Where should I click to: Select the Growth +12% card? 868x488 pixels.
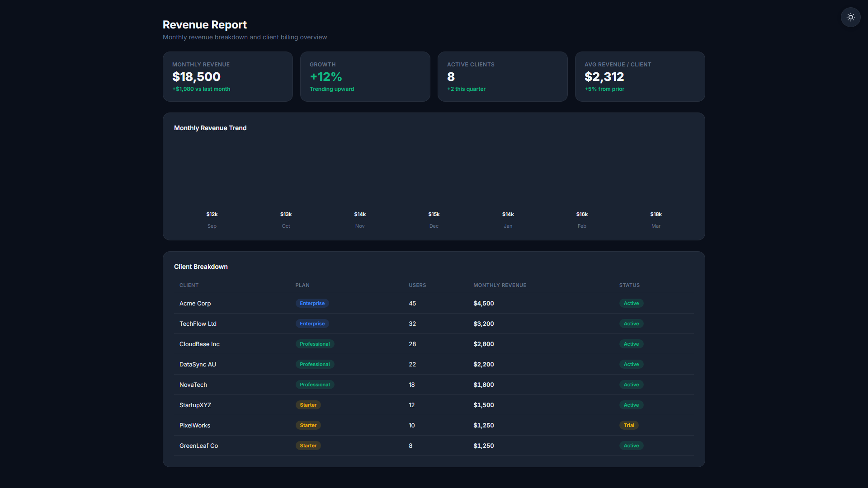(365, 76)
